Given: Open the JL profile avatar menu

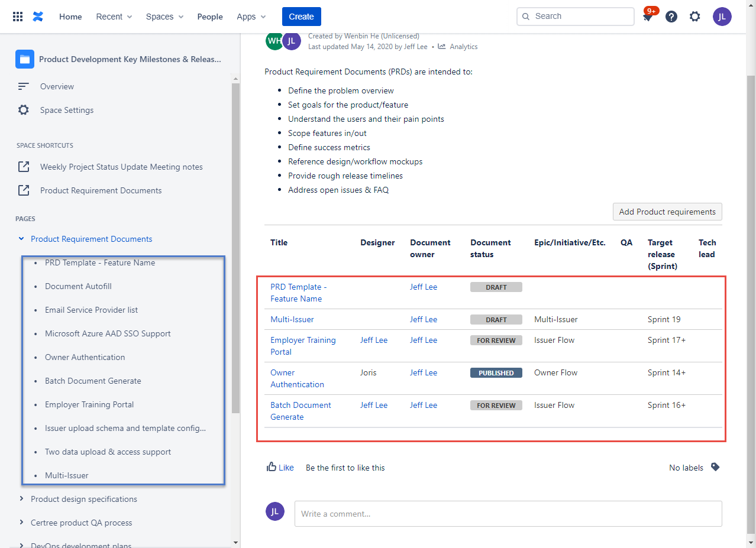Looking at the screenshot, I should [722, 17].
